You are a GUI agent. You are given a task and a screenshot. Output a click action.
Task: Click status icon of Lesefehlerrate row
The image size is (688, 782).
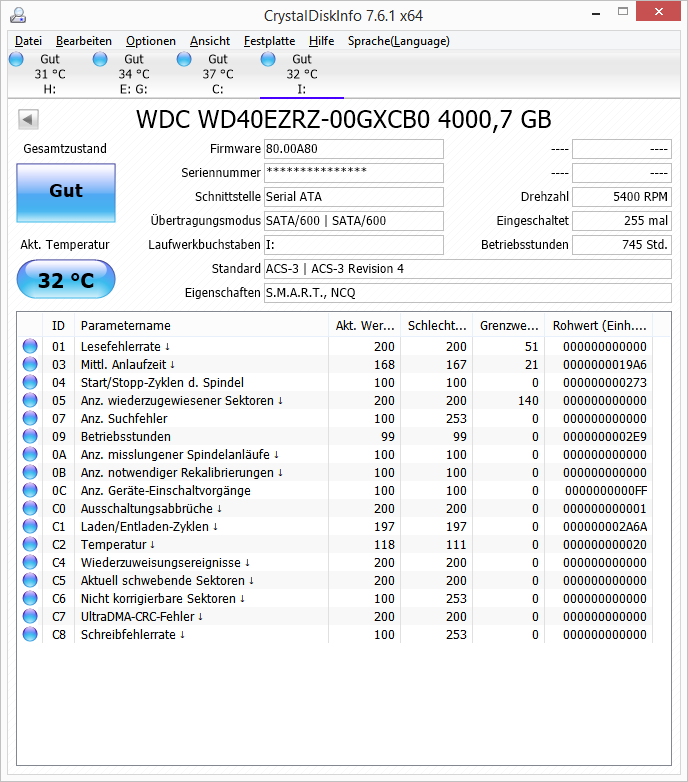[x=30, y=346]
